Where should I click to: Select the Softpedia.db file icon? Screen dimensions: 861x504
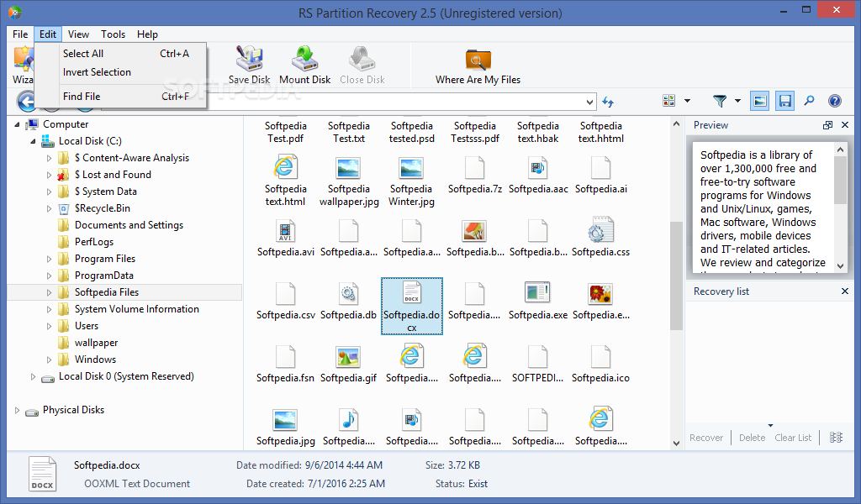(x=348, y=294)
